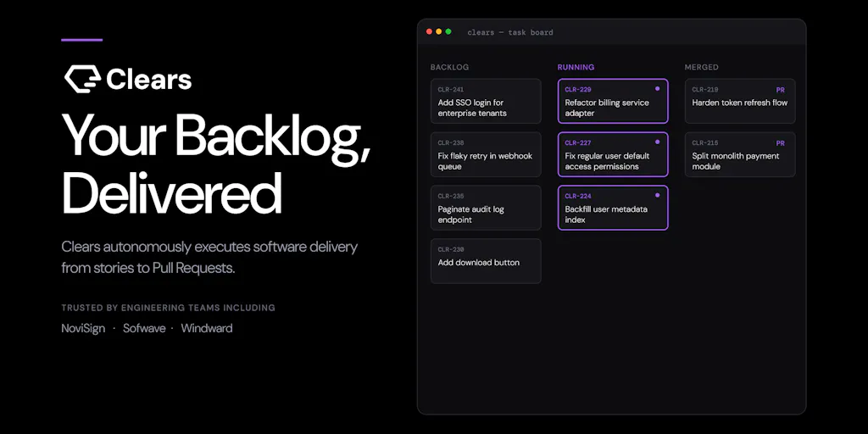Open the Split monolith payment module card

740,154
